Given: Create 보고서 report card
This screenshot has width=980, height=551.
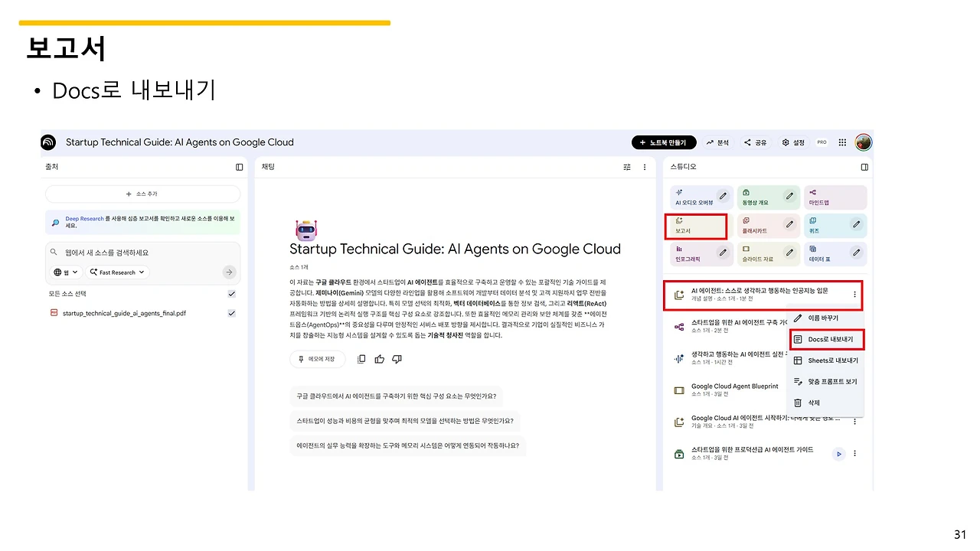Looking at the screenshot, I should coord(697,226).
